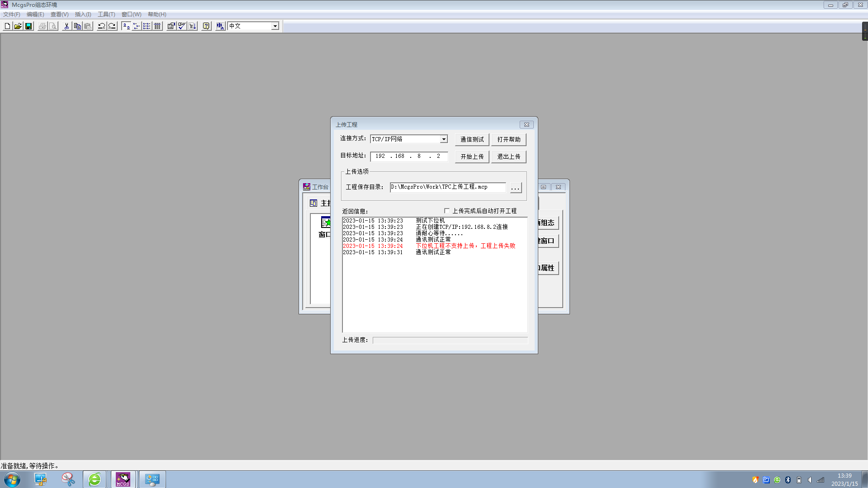Expand the 连接方式 TCP/IP dropdown
The image size is (868, 488).
pyautogui.click(x=444, y=139)
